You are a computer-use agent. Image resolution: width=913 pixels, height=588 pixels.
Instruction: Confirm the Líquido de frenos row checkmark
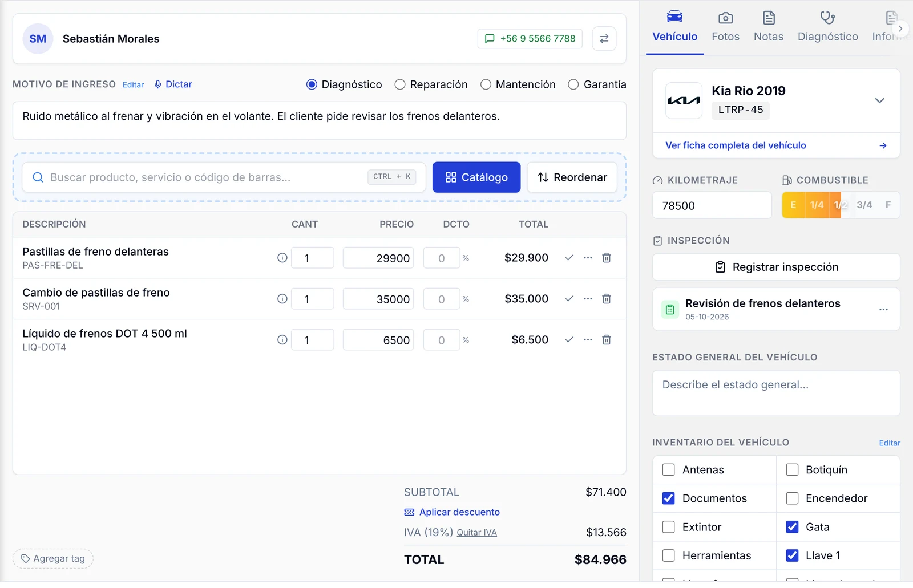coord(569,340)
